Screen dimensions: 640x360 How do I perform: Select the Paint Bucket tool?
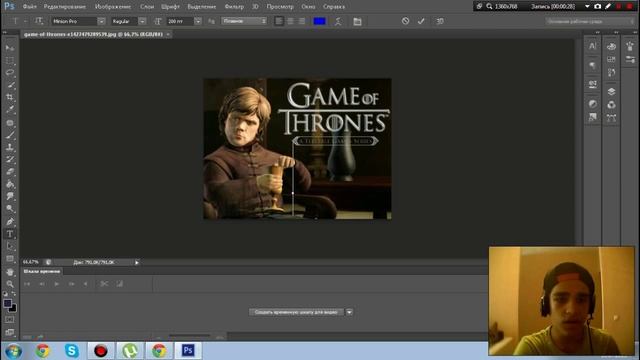10,184
